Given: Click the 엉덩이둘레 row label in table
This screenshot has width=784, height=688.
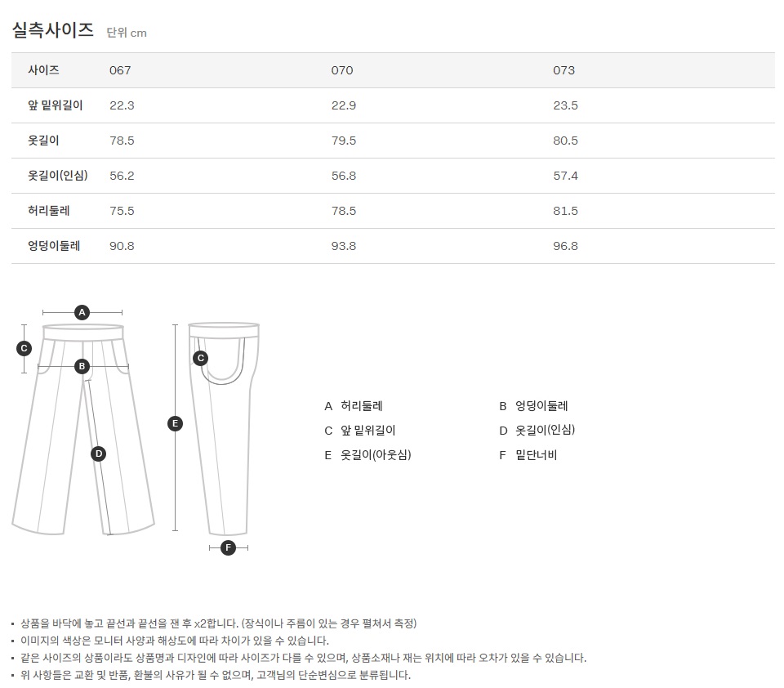Looking at the screenshot, I should click(54, 246).
